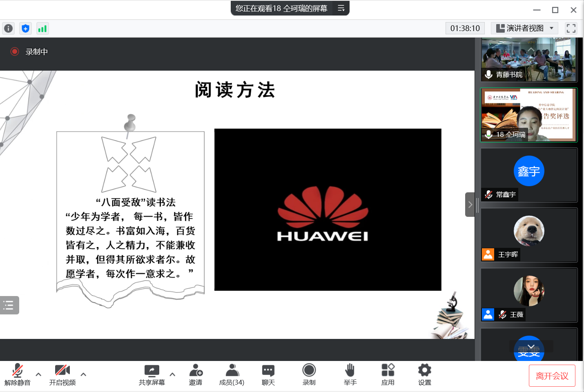Screen dimensions: 584x392
Task: Open the chat panel
Action: (268, 374)
